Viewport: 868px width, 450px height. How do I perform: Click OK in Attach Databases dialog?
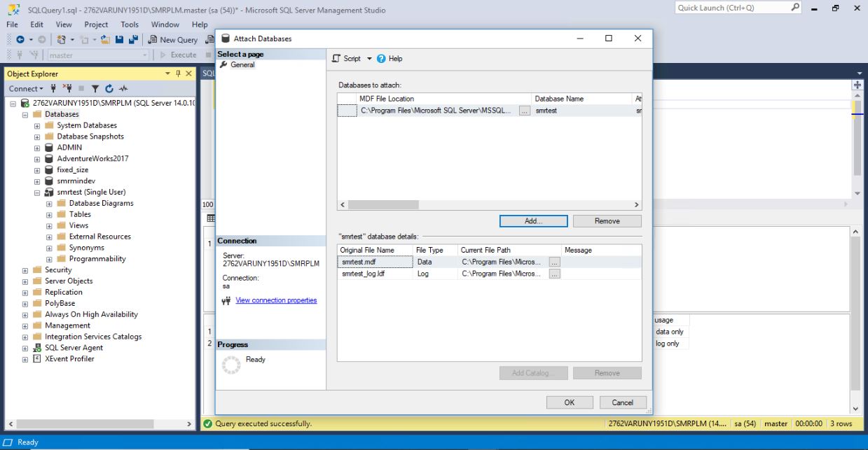pos(570,402)
